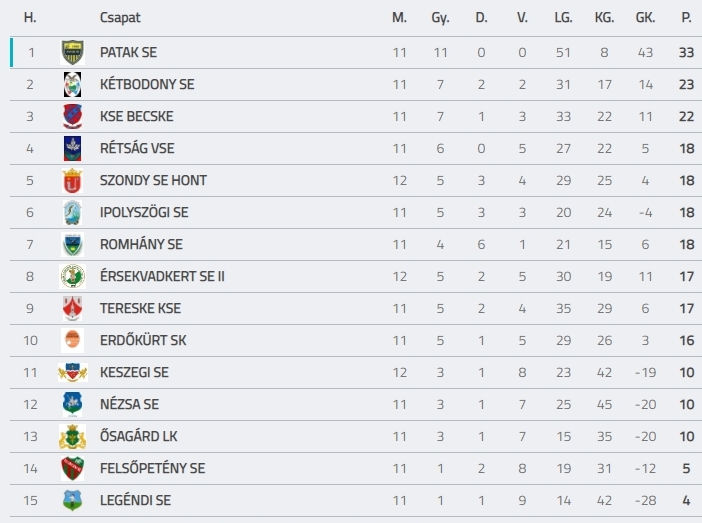Select the KSE BECSKE shield badge
The height and width of the screenshot is (523, 702).
[x=72, y=116]
